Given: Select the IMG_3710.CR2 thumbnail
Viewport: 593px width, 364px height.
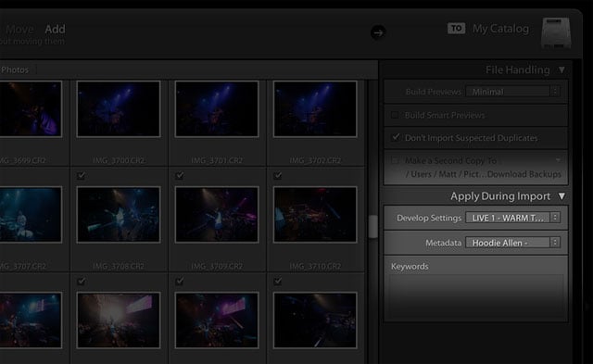Looking at the screenshot, I should [315, 214].
